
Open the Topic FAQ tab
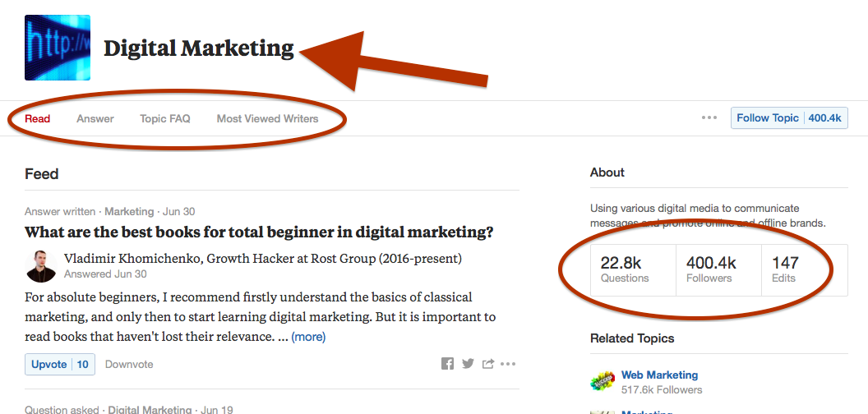[x=165, y=118]
